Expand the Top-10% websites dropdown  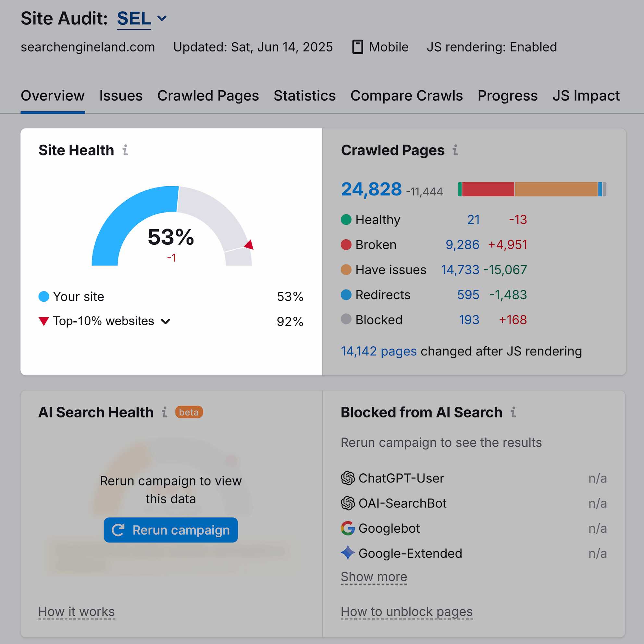coord(166,321)
